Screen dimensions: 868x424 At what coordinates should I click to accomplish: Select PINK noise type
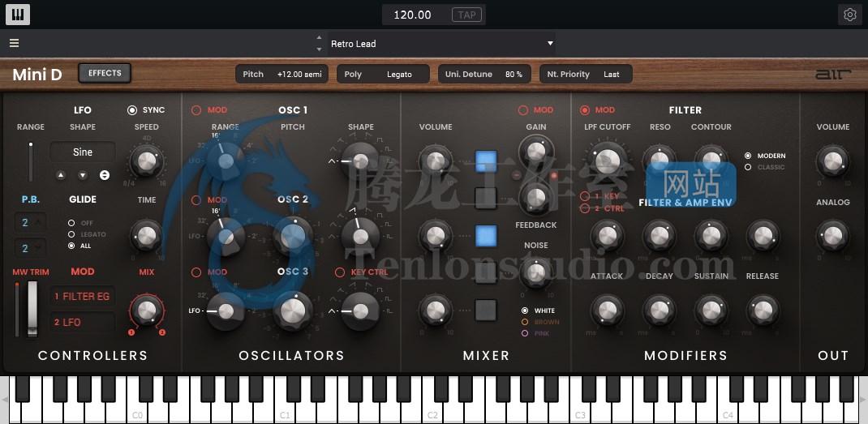click(x=525, y=333)
